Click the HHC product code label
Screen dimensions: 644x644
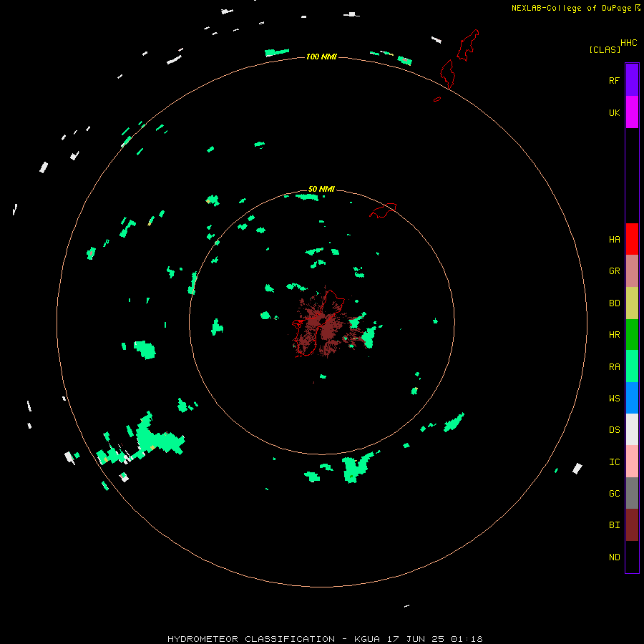628,43
